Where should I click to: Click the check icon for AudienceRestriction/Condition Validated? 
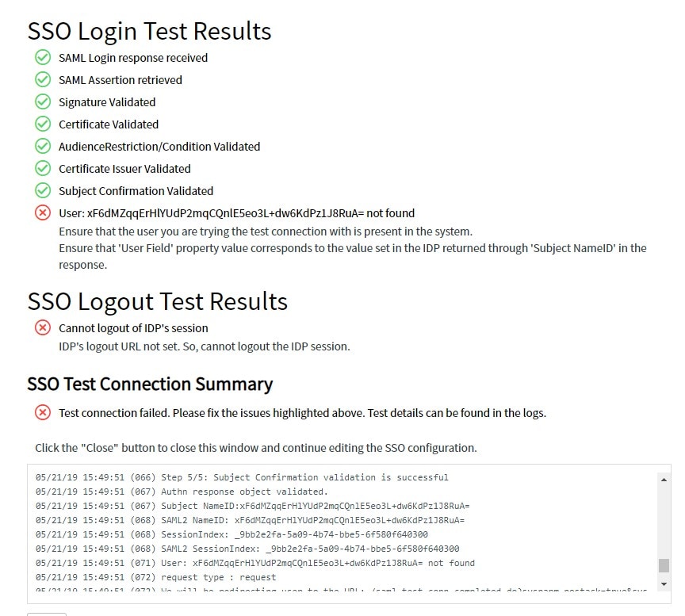click(x=43, y=146)
